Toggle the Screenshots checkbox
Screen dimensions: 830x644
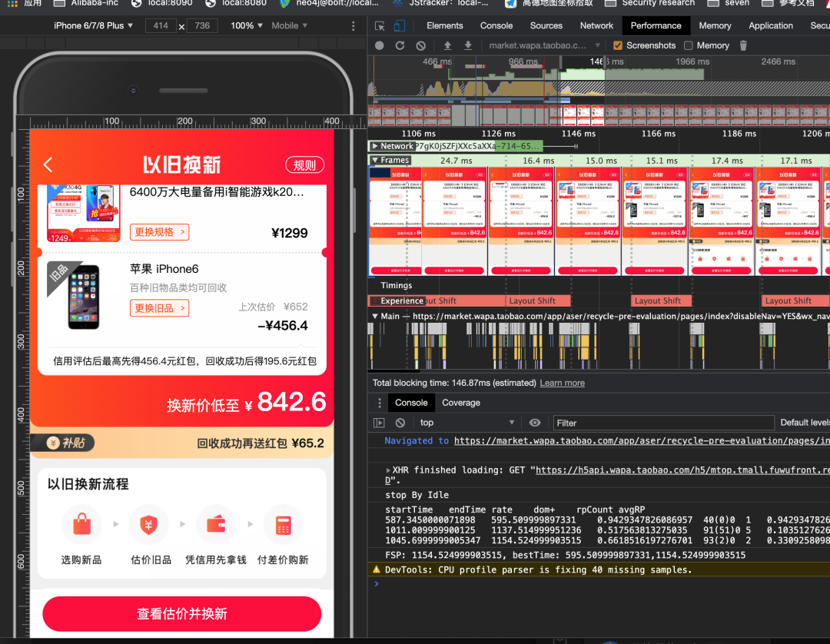pyautogui.click(x=617, y=45)
